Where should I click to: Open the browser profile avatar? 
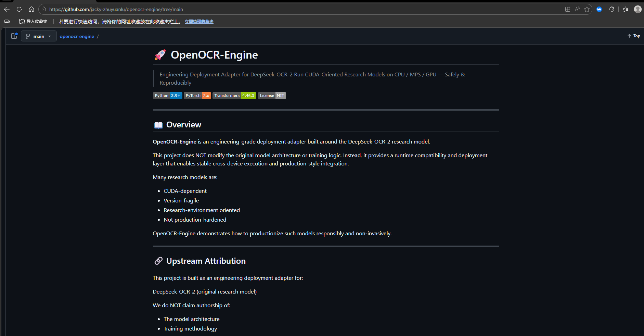[x=637, y=9]
